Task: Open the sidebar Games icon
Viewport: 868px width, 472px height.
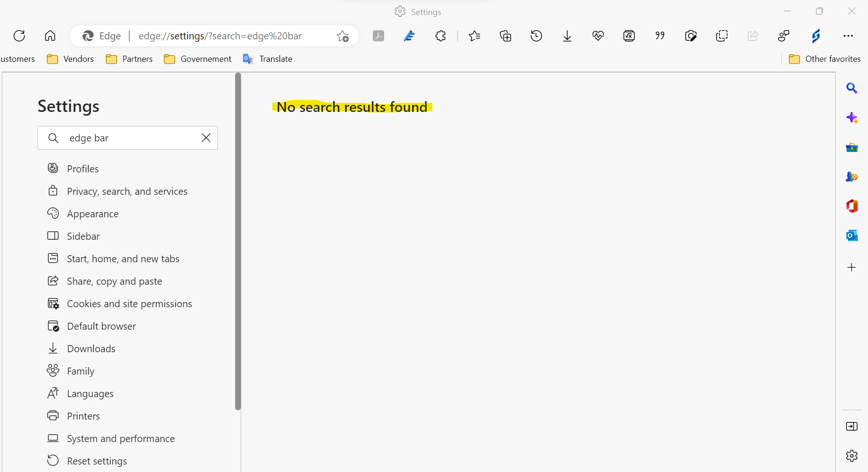Action: click(x=852, y=177)
